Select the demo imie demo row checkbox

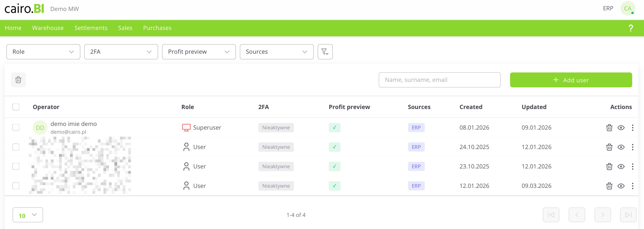[x=16, y=128]
